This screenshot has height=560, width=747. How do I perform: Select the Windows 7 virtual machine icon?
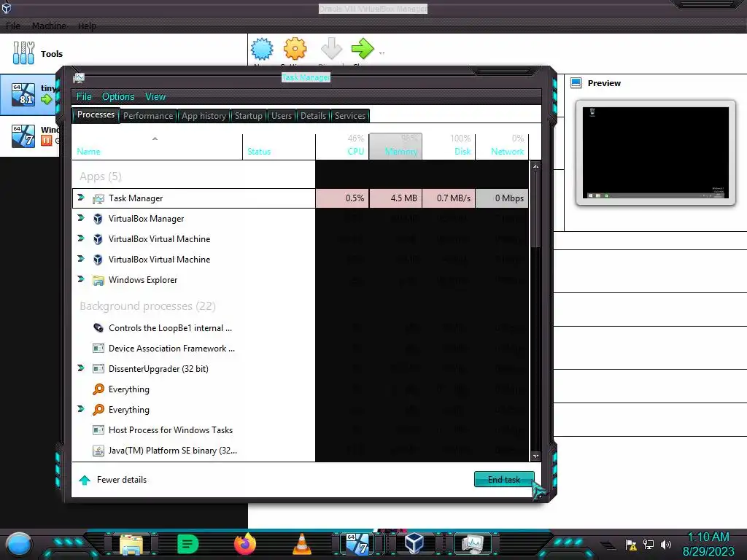coord(23,136)
